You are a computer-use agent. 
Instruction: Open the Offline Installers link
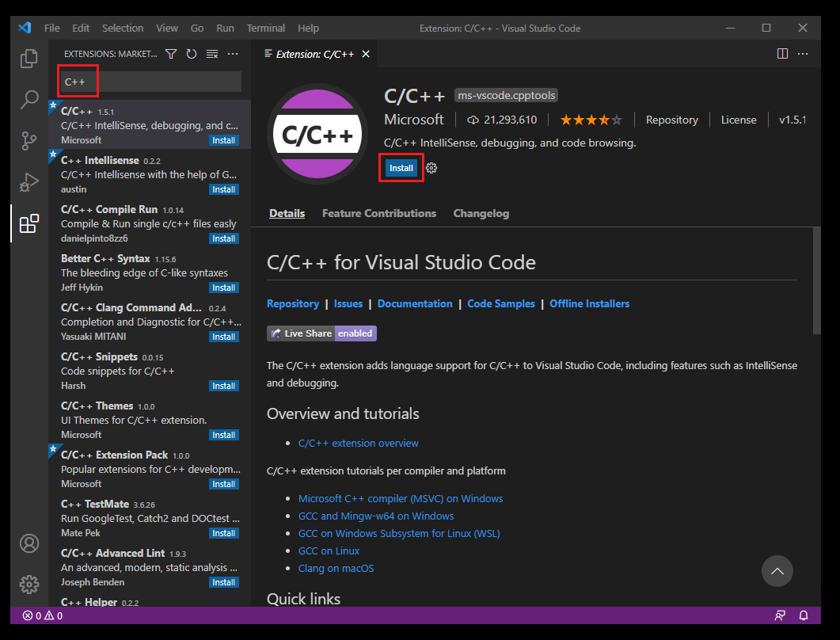tap(589, 303)
